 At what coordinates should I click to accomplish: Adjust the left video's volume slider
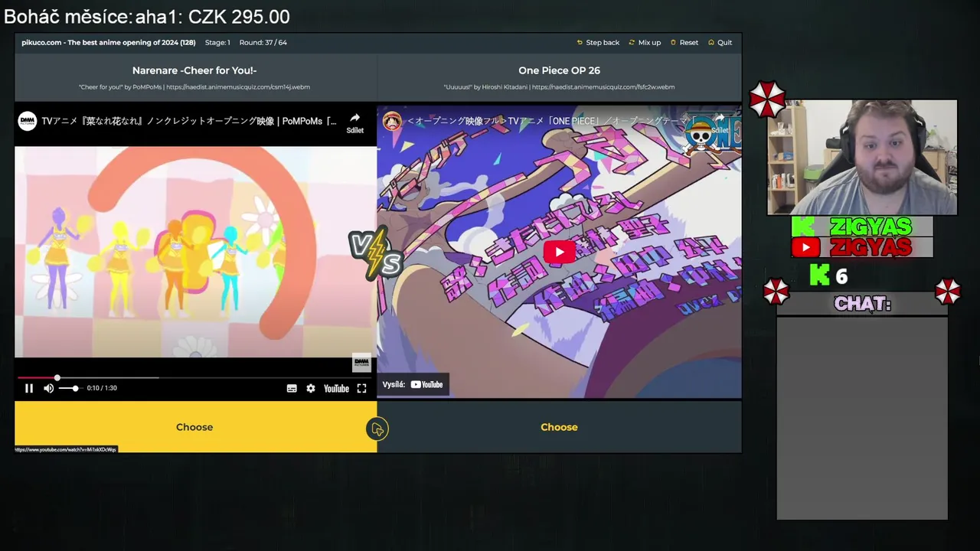coord(69,388)
